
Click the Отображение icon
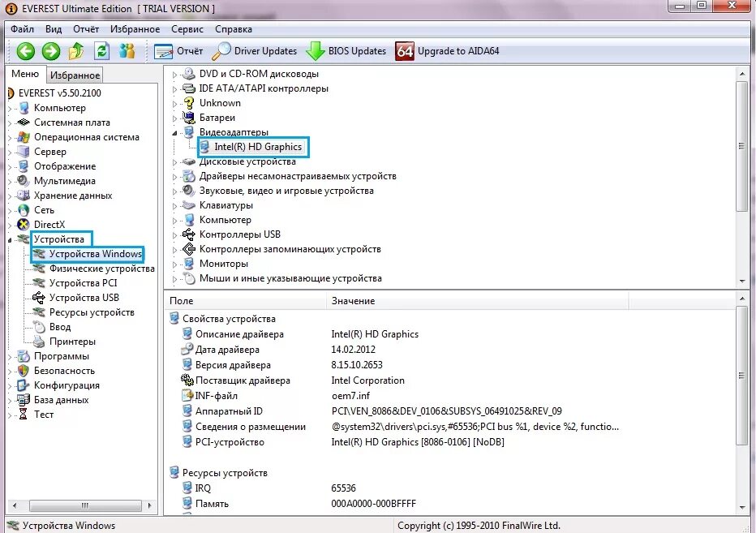(x=24, y=166)
